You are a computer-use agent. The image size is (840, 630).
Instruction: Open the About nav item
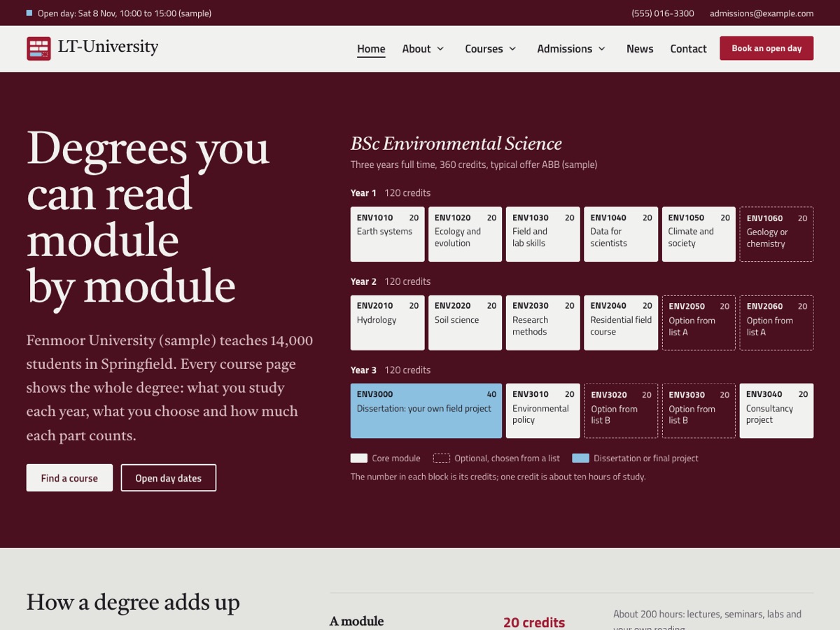pos(416,48)
